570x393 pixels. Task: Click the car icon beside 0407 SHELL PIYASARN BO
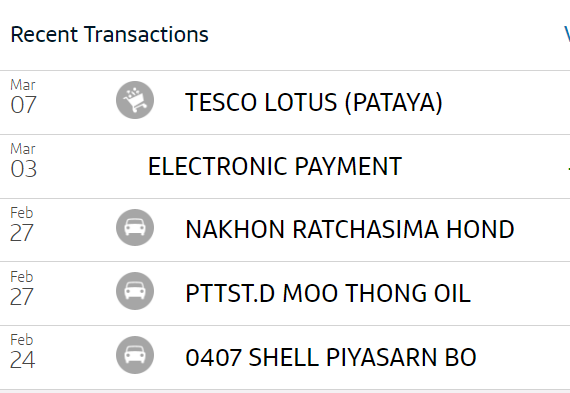[135, 355]
